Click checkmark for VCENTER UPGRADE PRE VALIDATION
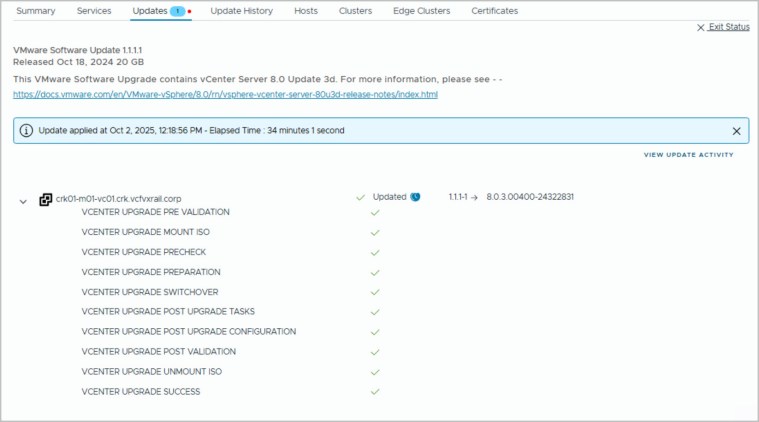This screenshot has width=759, height=422. pos(375,212)
